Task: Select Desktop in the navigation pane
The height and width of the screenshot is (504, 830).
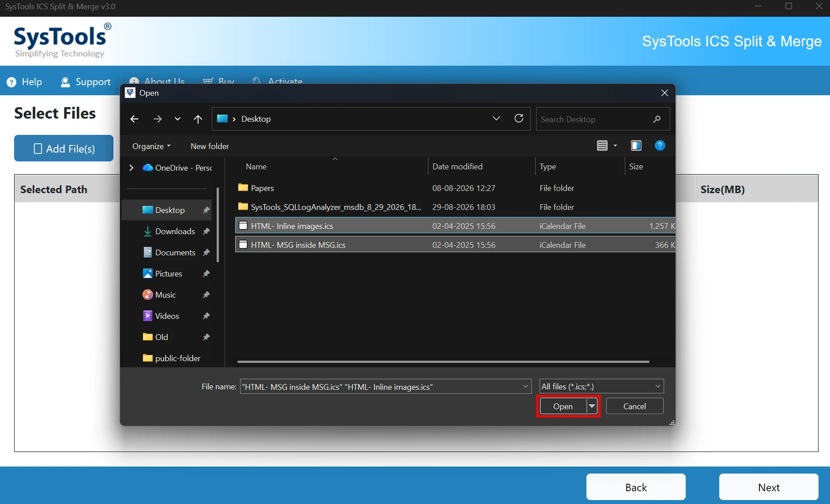Action: tap(167, 210)
